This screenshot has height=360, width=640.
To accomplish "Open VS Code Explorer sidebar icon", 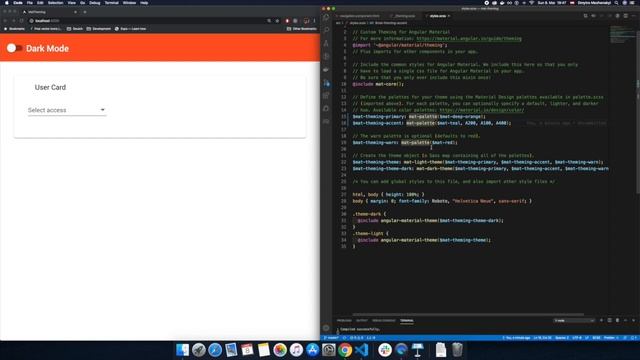I will tap(326, 18).
